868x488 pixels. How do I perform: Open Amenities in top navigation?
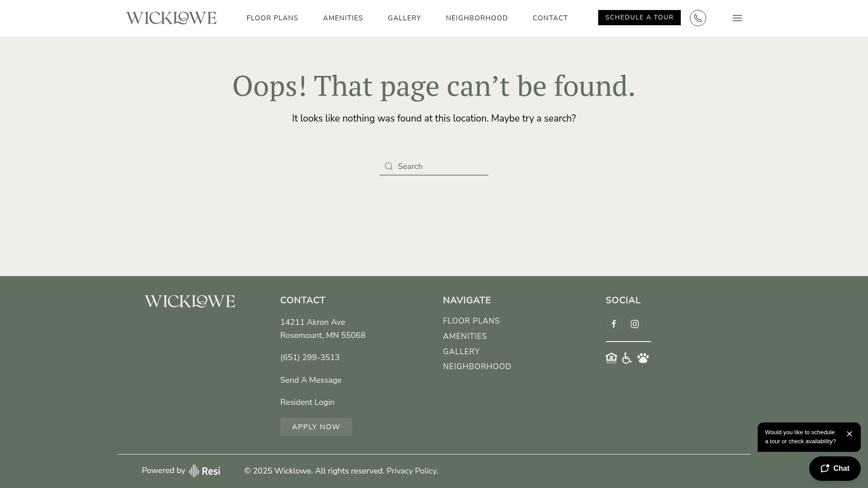pyautogui.click(x=343, y=18)
